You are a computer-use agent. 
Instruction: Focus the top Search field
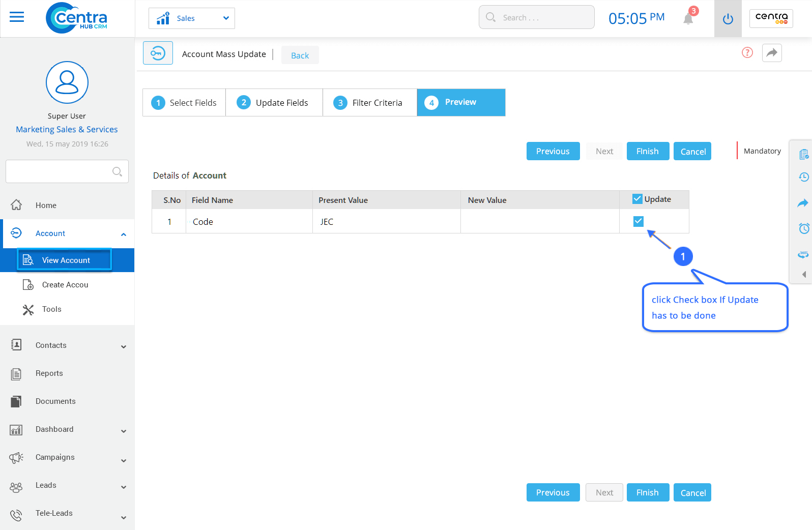(x=537, y=17)
